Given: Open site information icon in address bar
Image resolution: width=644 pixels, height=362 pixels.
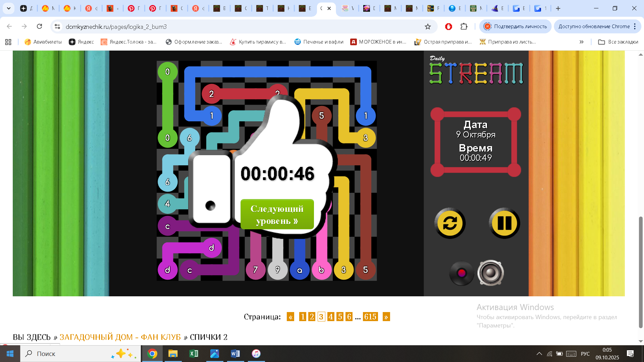Looking at the screenshot, I should point(57,26).
